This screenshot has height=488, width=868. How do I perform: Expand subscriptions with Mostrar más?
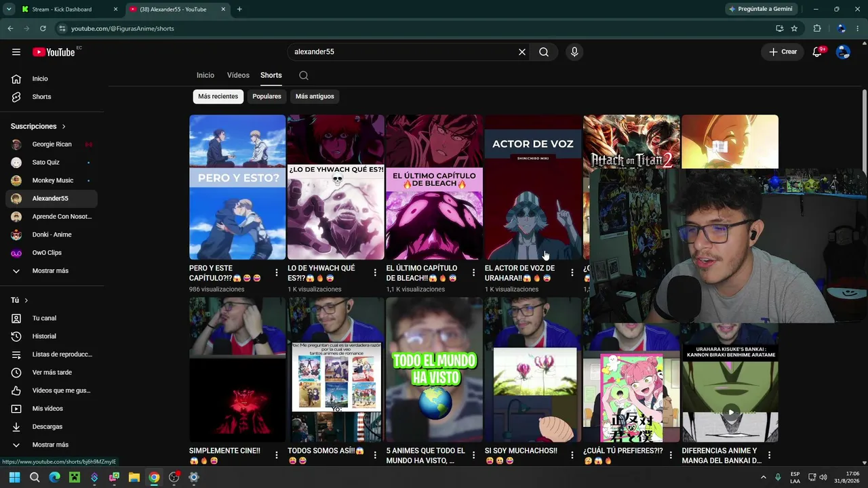point(52,270)
